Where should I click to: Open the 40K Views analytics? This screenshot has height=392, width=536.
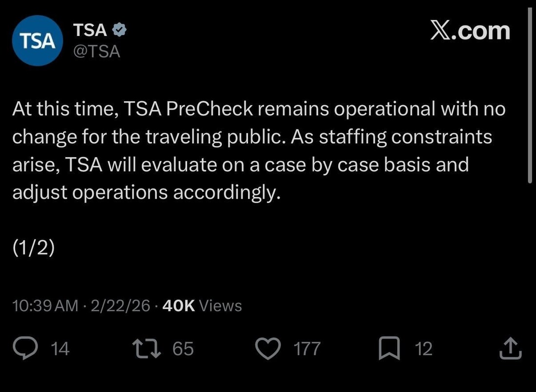[x=202, y=306]
